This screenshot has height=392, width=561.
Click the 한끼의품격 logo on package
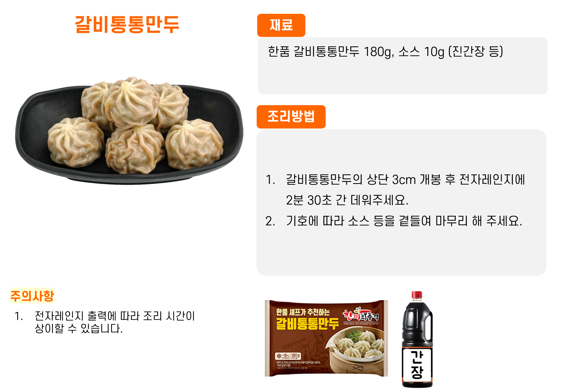tap(361, 315)
